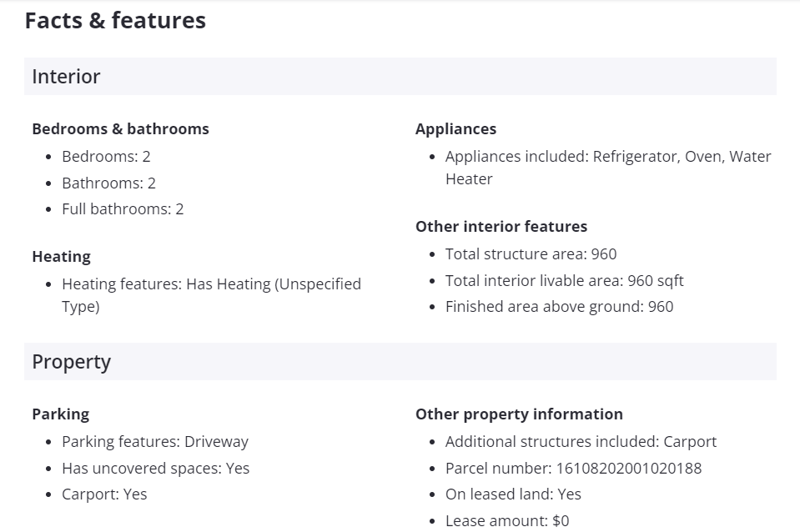Click the Appliances subheading
Image resolution: width=800 pixels, height=532 pixels.
click(x=455, y=129)
